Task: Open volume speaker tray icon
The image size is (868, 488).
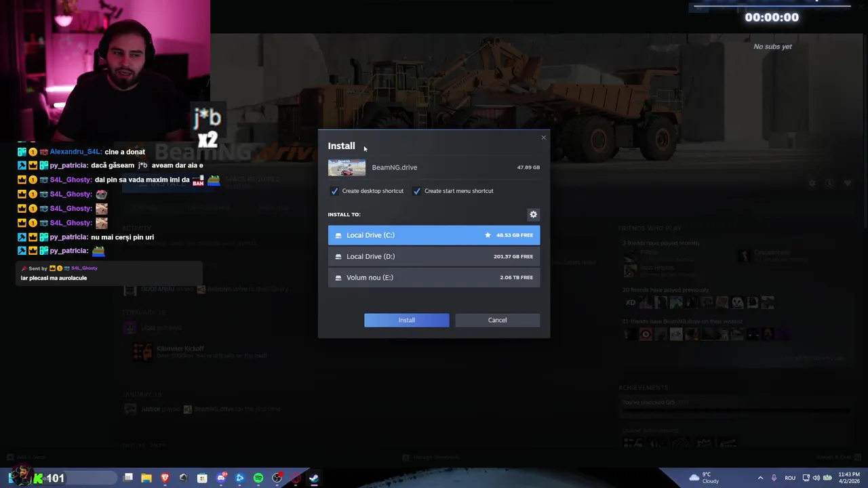Action: point(816,478)
